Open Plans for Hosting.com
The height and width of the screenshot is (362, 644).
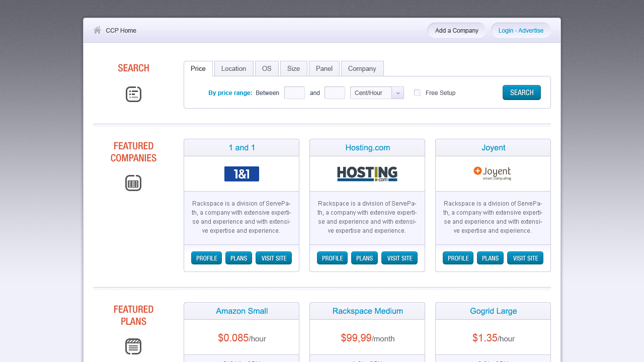point(364,258)
